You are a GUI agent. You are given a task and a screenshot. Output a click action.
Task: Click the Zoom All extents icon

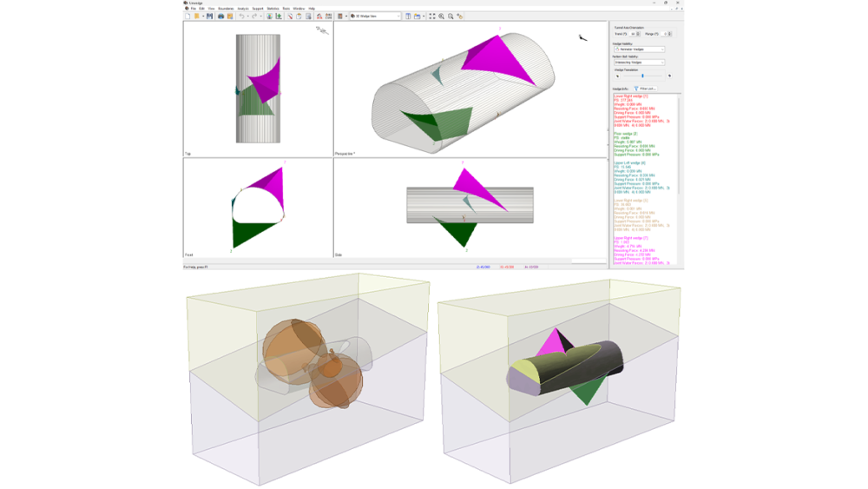431,16
